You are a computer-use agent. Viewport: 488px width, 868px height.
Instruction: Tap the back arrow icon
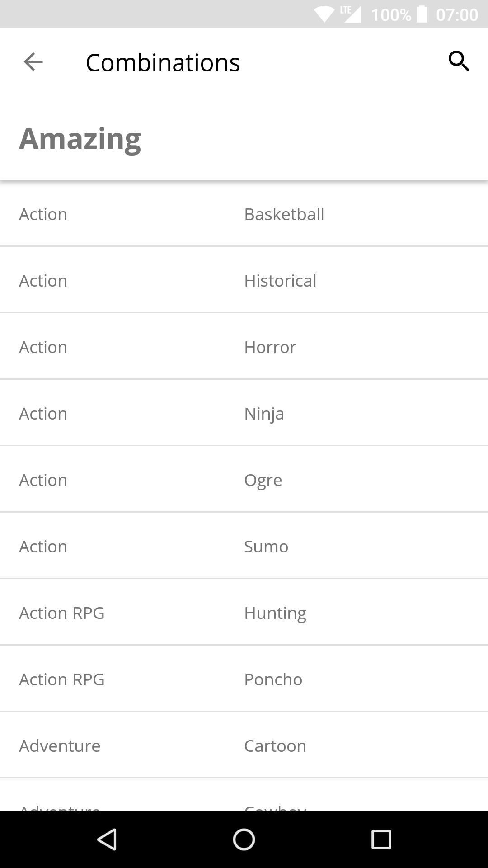coord(33,62)
